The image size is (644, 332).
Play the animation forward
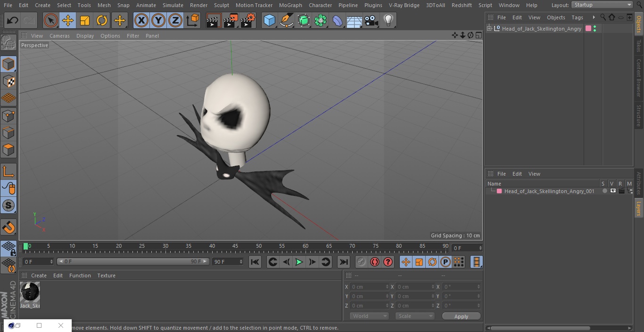click(299, 262)
